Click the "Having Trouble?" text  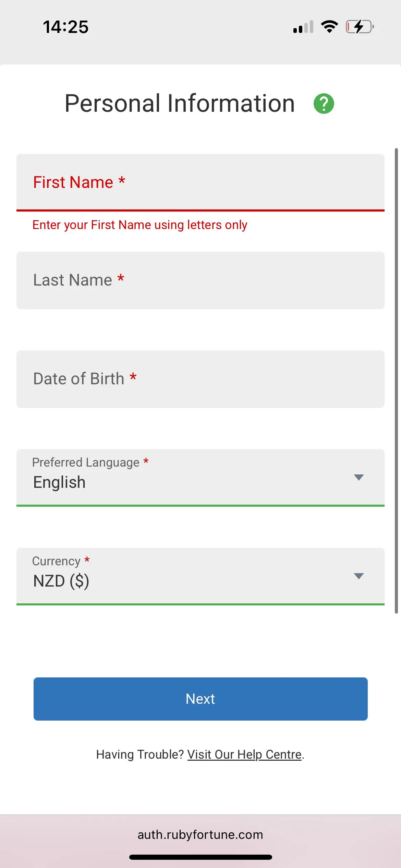coord(140,755)
